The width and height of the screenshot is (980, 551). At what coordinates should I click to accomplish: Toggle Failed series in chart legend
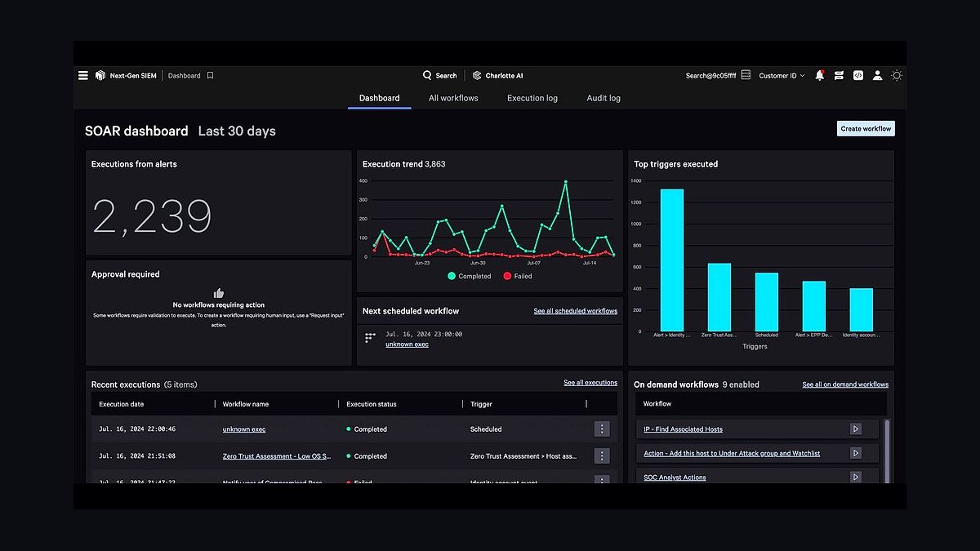point(518,276)
